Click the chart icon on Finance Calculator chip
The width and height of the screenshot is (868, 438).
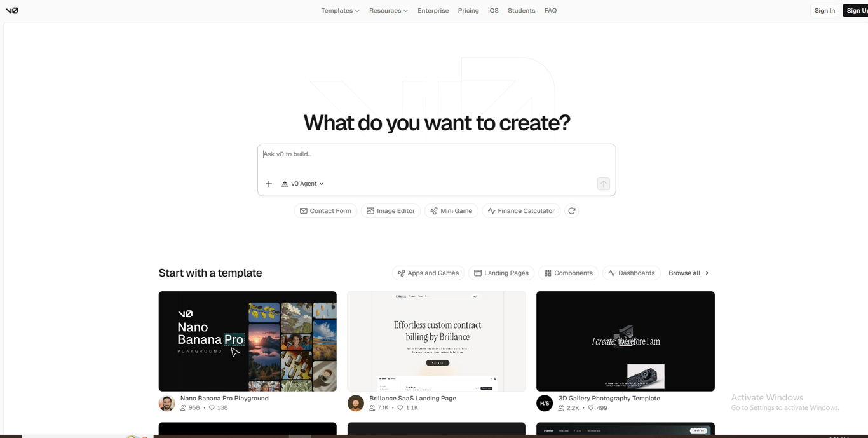pyautogui.click(x=492, y=211)
